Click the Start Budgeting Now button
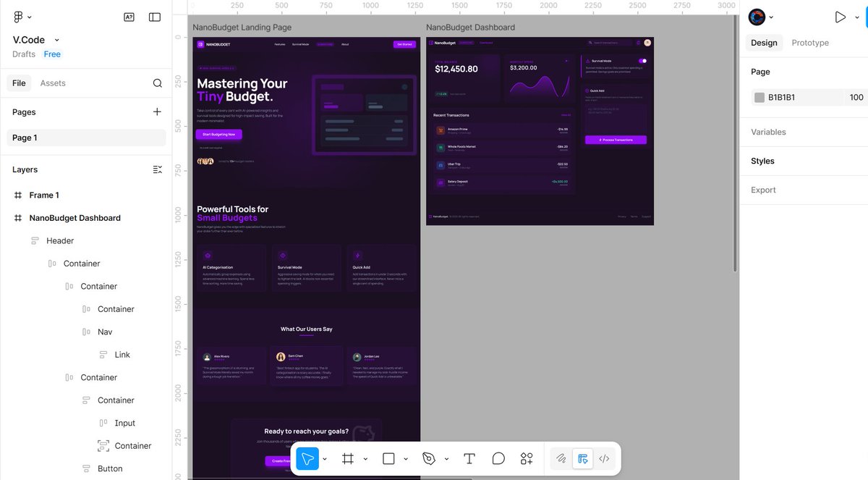This screenshot has height=480, width=868. (218, 135)
